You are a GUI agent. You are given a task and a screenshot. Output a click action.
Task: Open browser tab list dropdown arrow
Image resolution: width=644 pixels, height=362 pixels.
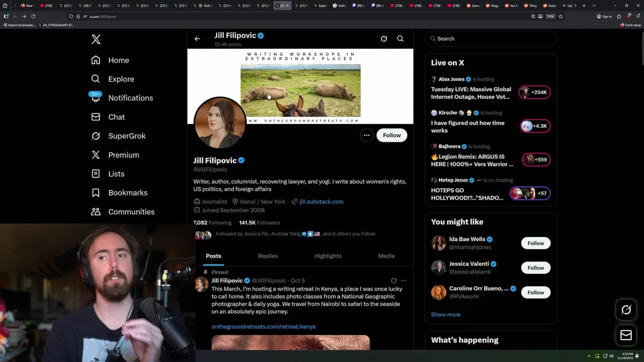tap(594, 6)
